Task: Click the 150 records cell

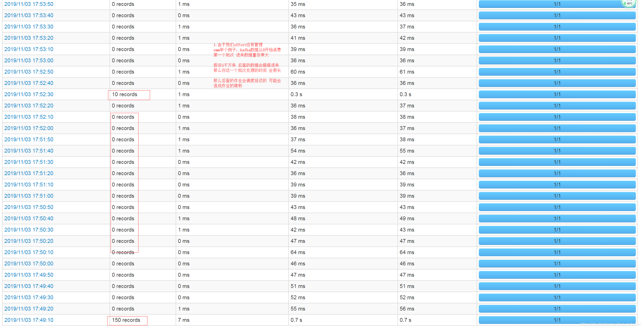Action: [126, 320]
